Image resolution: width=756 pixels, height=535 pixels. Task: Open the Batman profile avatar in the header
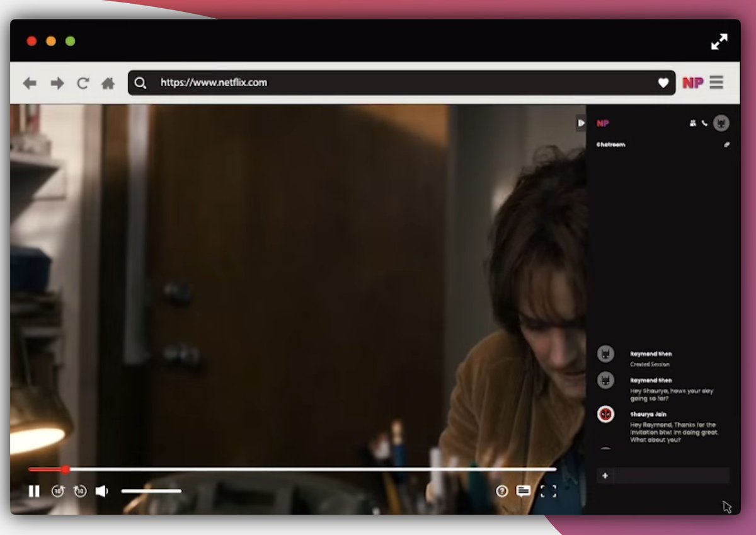point(721,124)
